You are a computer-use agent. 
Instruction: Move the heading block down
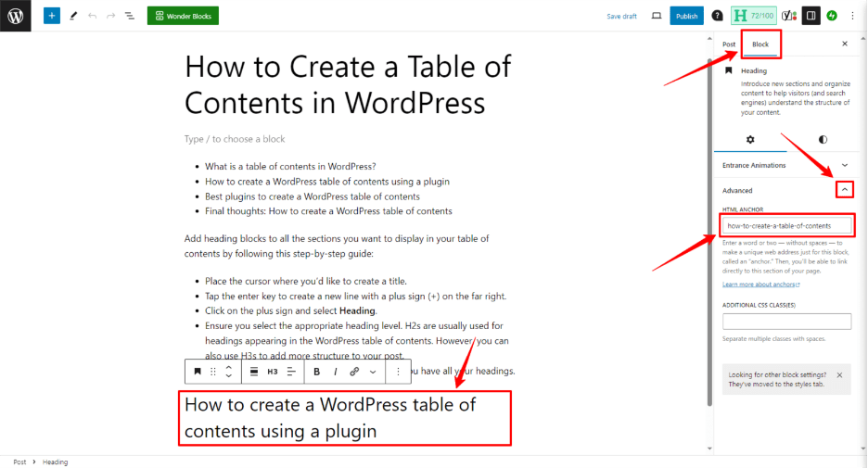click(229, 377)
